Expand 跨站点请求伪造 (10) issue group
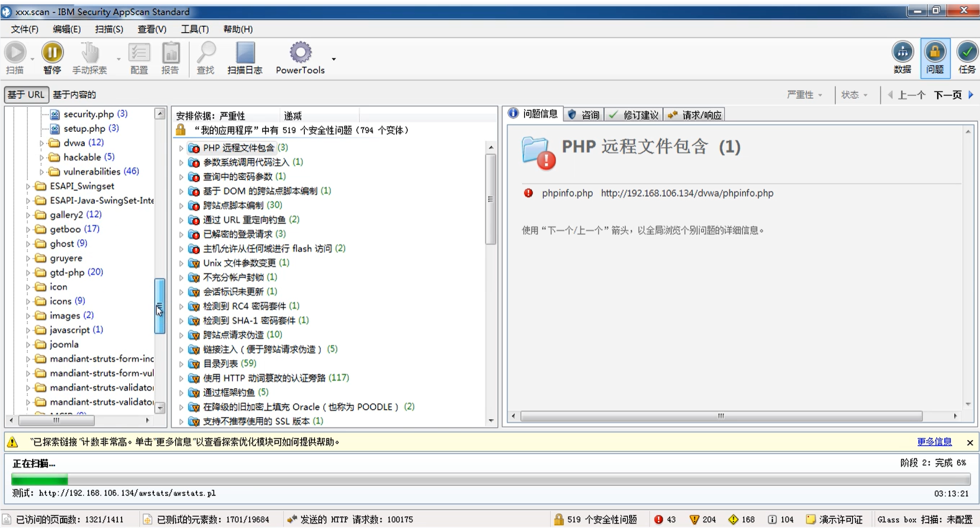Screen dimensions: 980x528 point(181,335)
